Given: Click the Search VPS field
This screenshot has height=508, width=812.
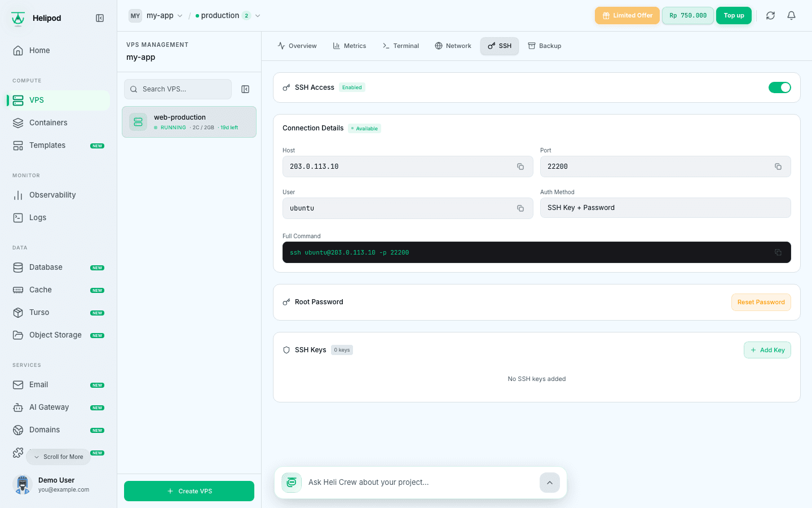Looking at the screenshot, I should click(178, 89).
